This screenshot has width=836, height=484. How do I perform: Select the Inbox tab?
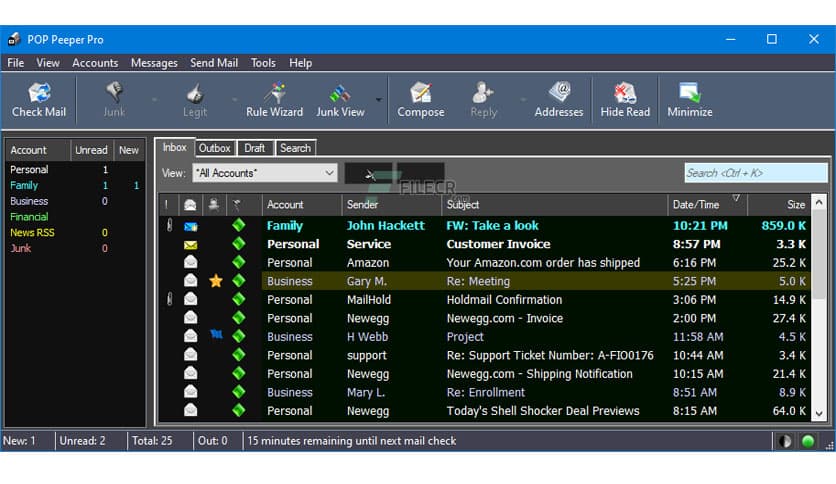175,148
